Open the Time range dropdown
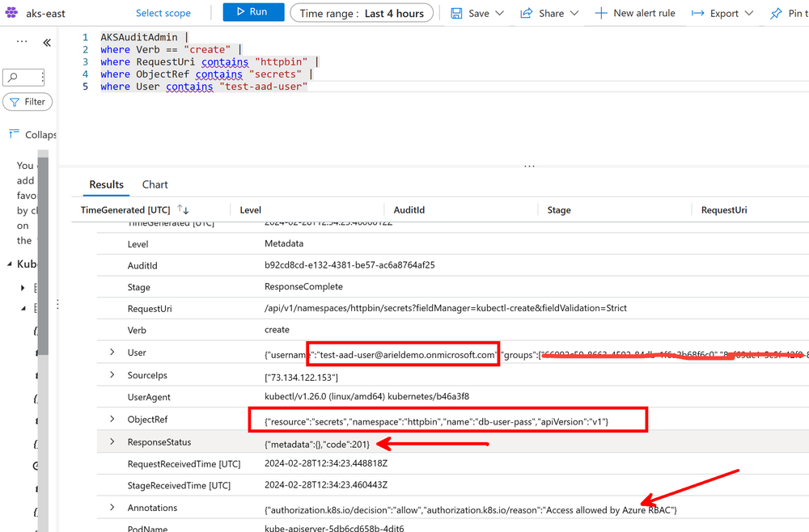This screenshot has height=532, width=809. (x=362, y=13)
